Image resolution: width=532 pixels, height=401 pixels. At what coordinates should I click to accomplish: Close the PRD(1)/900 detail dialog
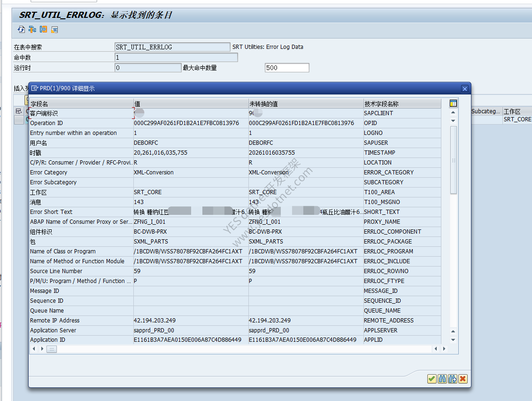coord(465,89)
